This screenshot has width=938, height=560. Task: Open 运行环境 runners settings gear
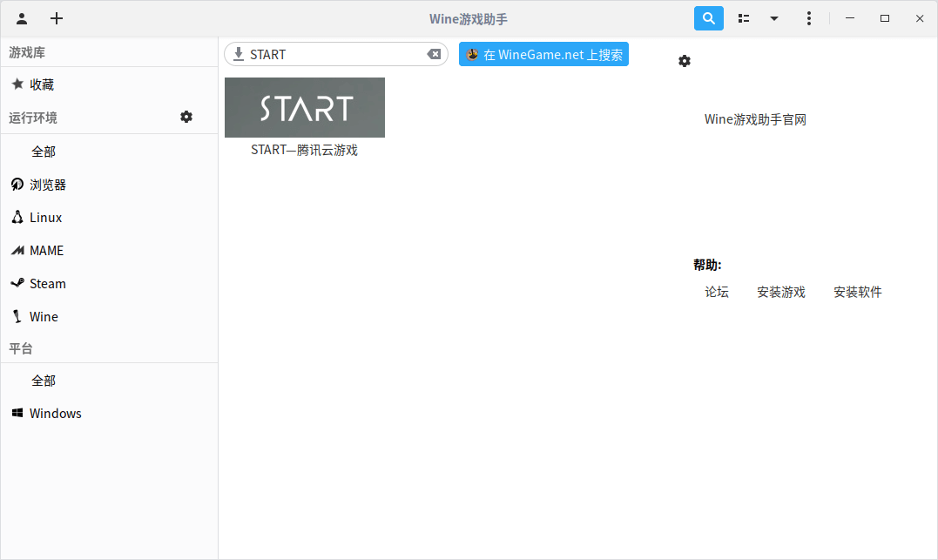pos(186,117)
